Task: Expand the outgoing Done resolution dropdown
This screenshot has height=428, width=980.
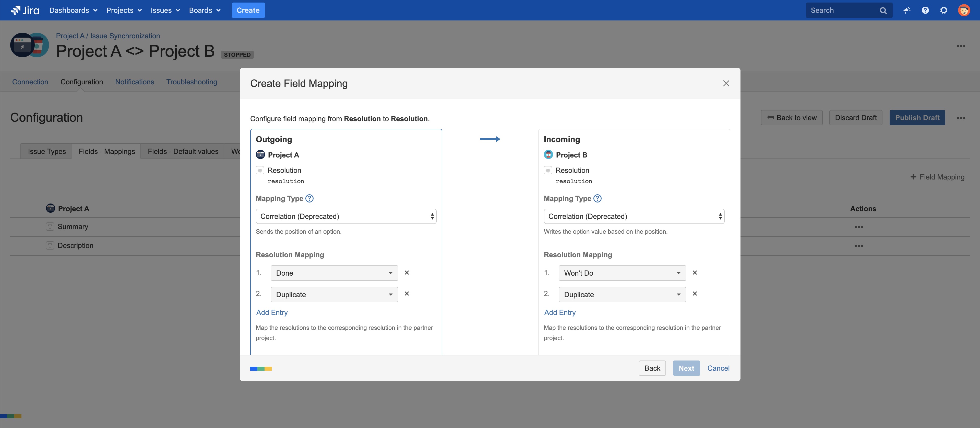Action: (x=334, y=273)
